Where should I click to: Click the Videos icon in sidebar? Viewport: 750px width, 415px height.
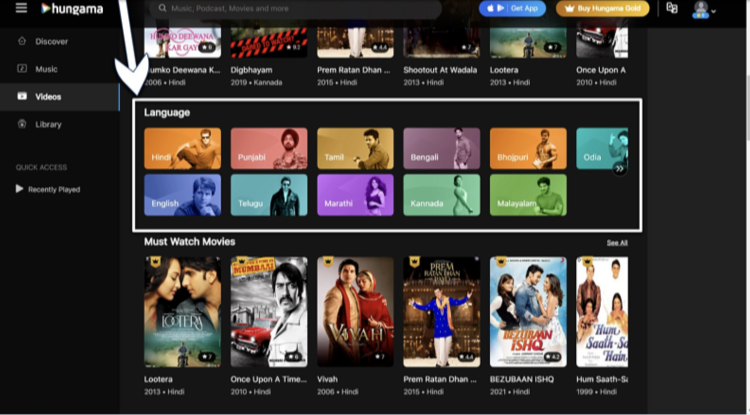pyautogui.click(x=22, y=96)
